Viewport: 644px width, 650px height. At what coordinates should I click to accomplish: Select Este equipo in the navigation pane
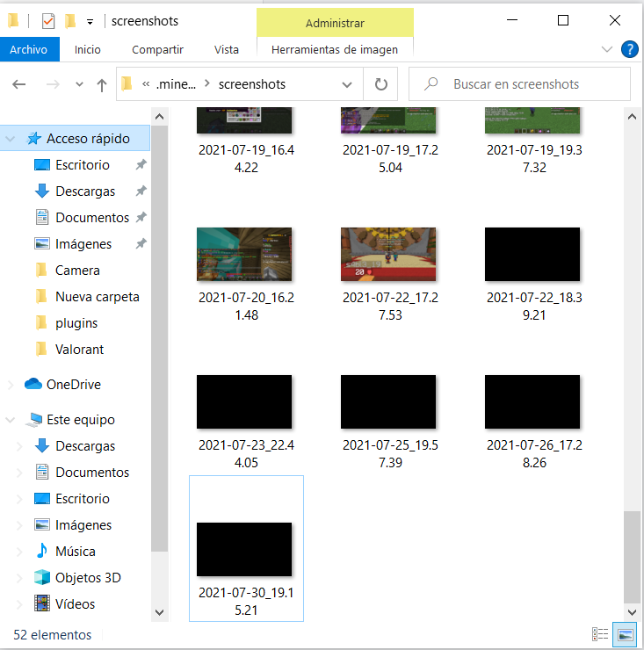pyautogui.click(x=81, y=420)
